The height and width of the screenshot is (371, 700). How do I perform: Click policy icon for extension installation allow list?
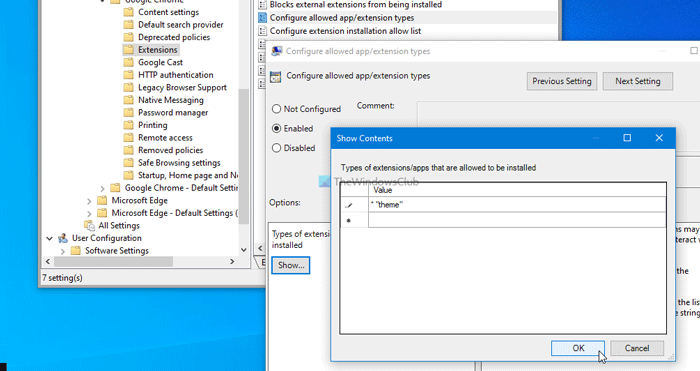coord(262,31)
